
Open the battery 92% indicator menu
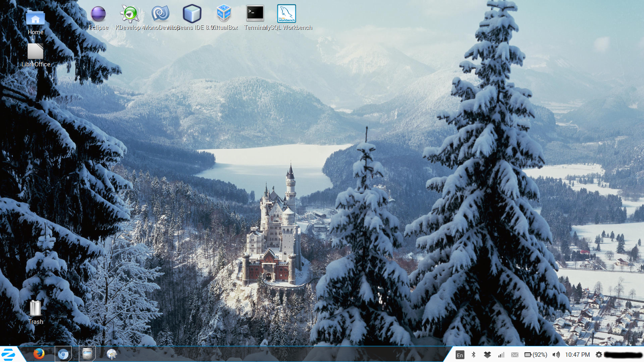click(536, 355)
